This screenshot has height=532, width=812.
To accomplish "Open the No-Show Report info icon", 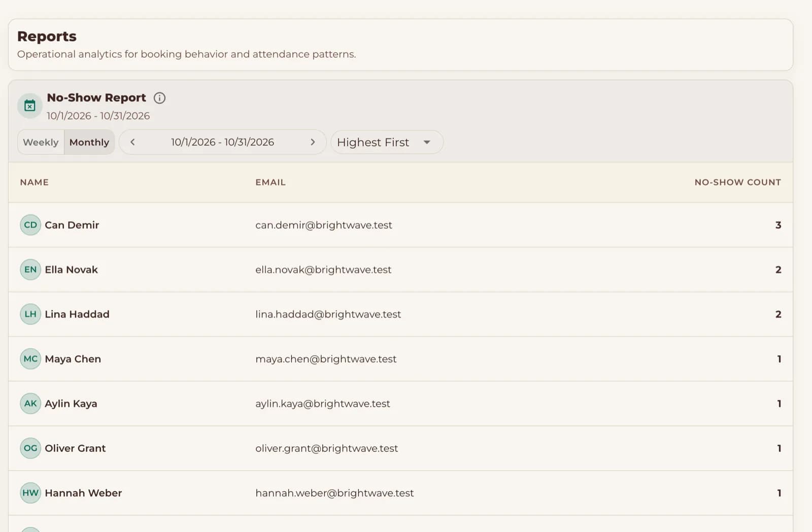I will coord(159,98).
